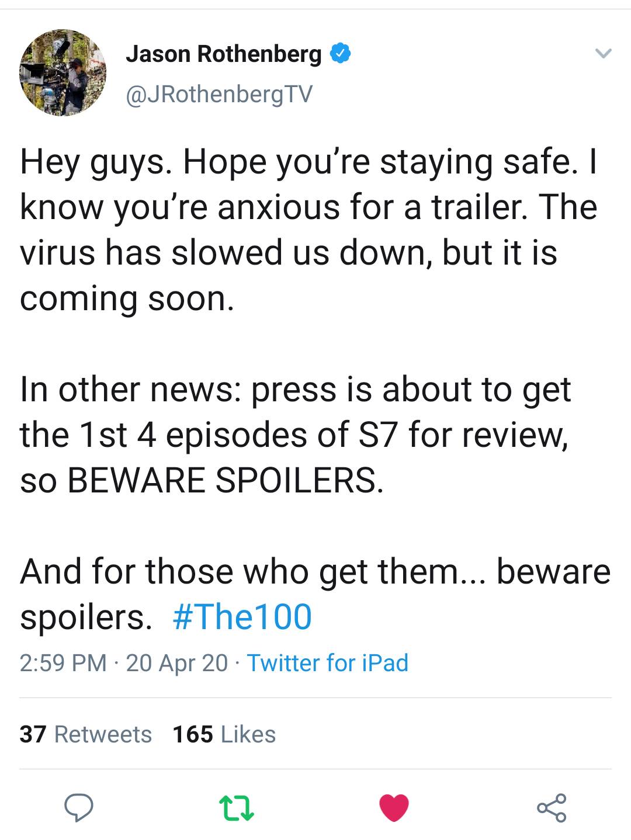Viewport: 631px width, 840px height.
Task: Click the down arrow for more tweet actions
Action: 603,53
